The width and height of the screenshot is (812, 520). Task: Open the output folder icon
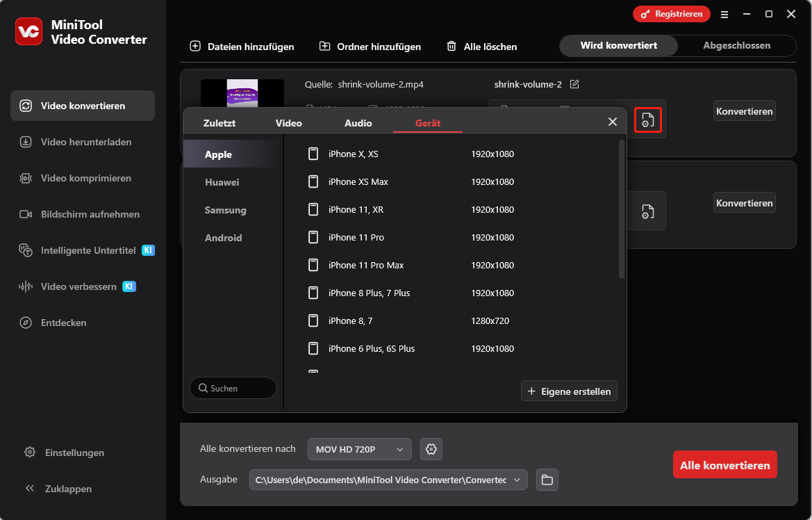pos(547,480)
